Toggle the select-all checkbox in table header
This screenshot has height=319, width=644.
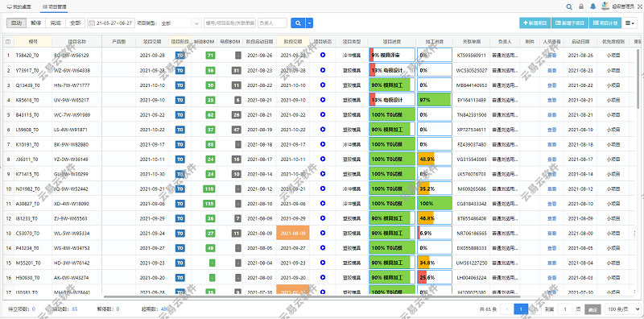(8, 42)
